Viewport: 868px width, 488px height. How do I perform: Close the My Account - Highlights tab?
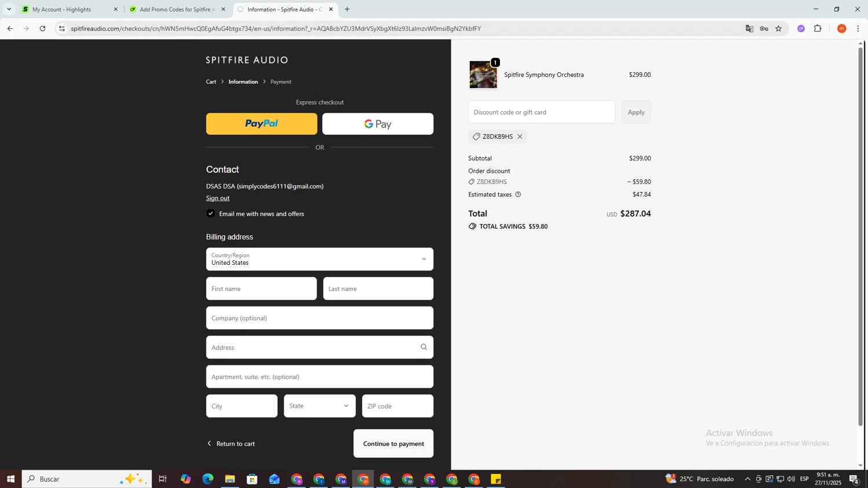(x=115, y=9)
